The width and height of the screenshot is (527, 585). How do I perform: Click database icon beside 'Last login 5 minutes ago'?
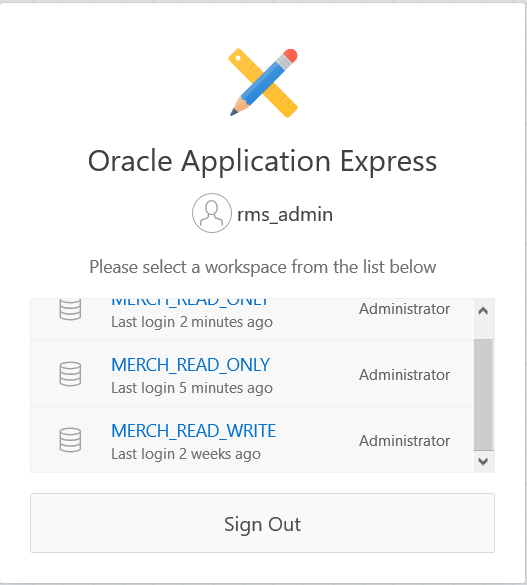pos(70,374)
